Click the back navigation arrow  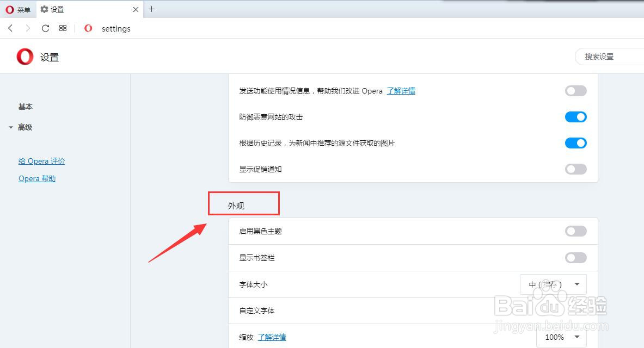click(x=10, y=28)
